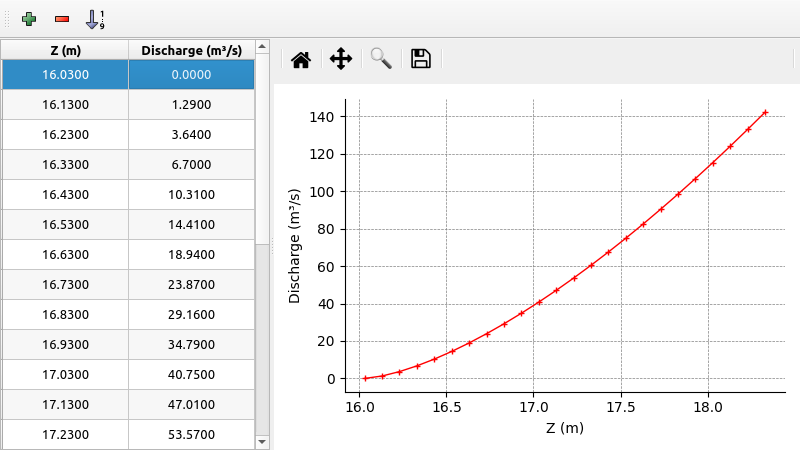Click the sort ascending arrow icon

click(x=95, y=19)
